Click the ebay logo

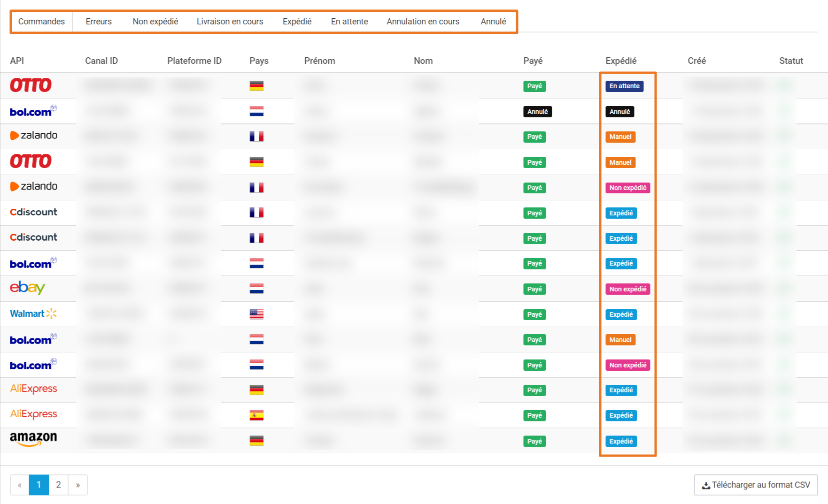tap(27, 287)
